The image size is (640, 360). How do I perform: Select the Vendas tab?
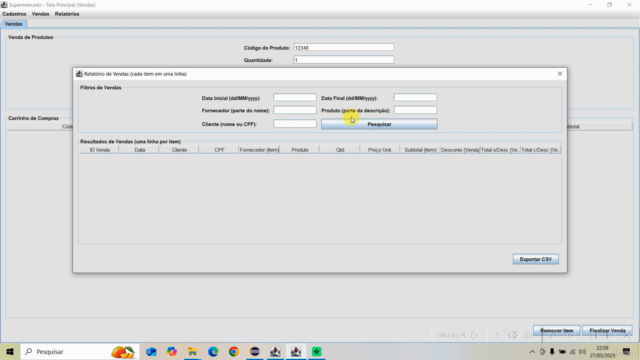pos(13,24)
